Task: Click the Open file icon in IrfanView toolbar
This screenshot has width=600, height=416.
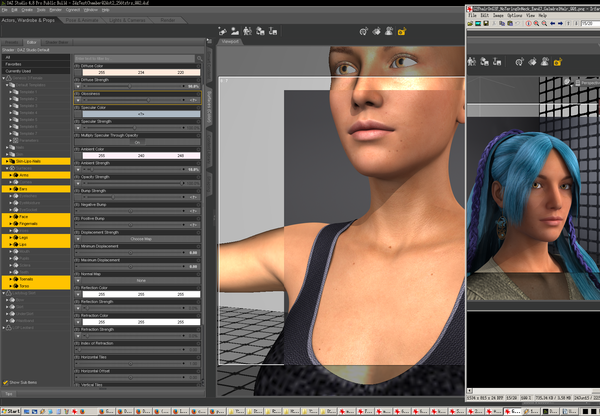Action: tap(470, 24)
